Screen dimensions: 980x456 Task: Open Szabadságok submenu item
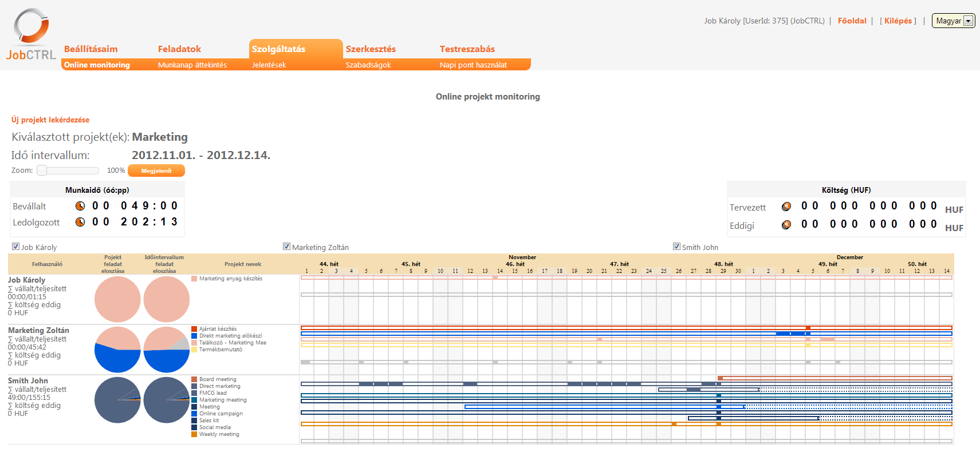pyautogui.click(x=368, y=65)
